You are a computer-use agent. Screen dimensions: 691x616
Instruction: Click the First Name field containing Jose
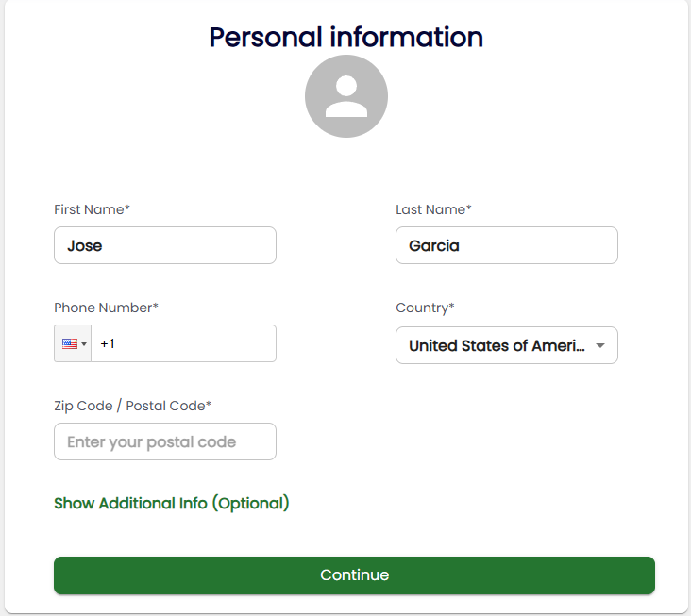click(165, 245)
